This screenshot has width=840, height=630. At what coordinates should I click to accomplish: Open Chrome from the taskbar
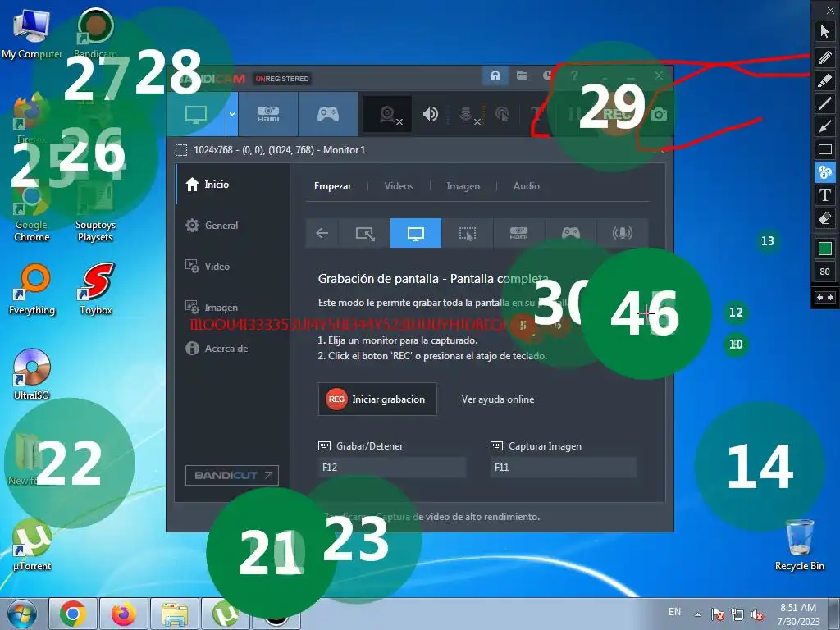[x=73, y=614]
